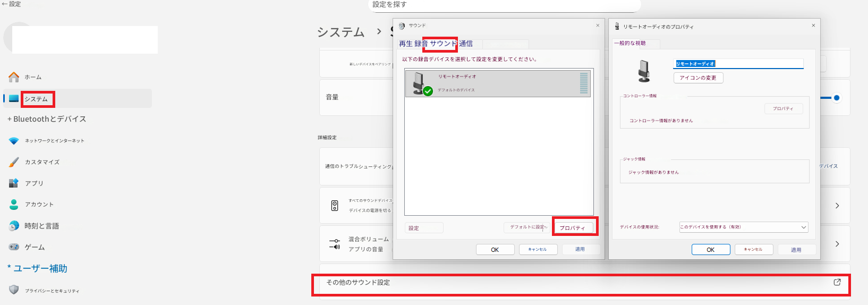Click プロパティ button in サウンド dialog
Image resolution: width=868 pixels, height=305 pixels.
pyautogui.click(x=574, y=228)
